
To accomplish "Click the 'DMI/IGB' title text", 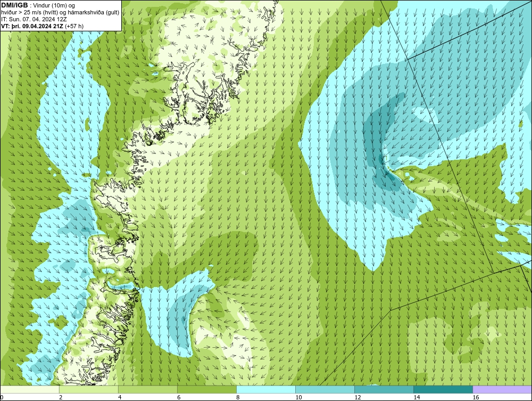I will (x=14, y=5).
